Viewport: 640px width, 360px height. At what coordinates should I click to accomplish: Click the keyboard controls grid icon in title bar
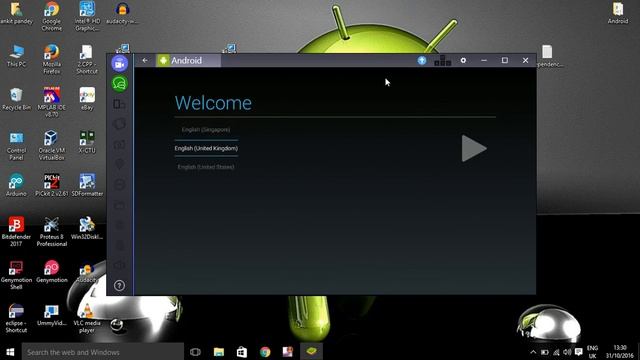coord(442,60)
